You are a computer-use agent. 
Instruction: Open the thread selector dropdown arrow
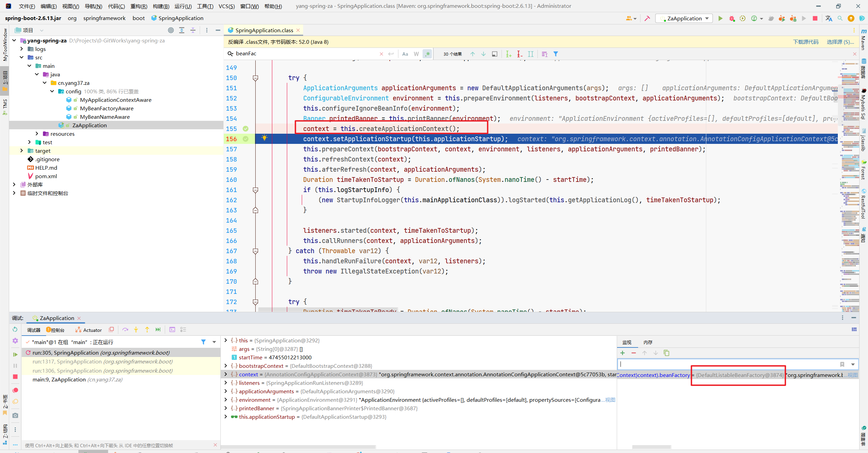click(214, 342)
